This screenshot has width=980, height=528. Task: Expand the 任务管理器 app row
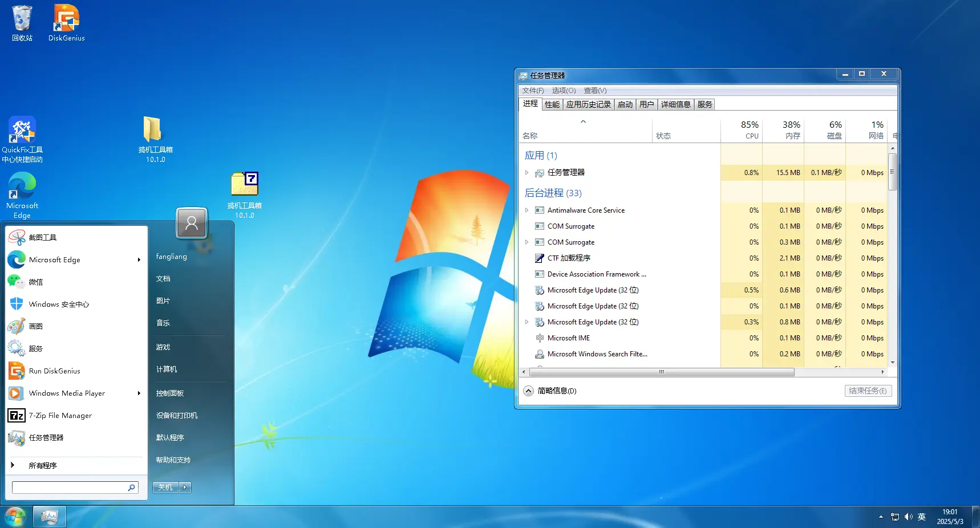coord(527,173)
